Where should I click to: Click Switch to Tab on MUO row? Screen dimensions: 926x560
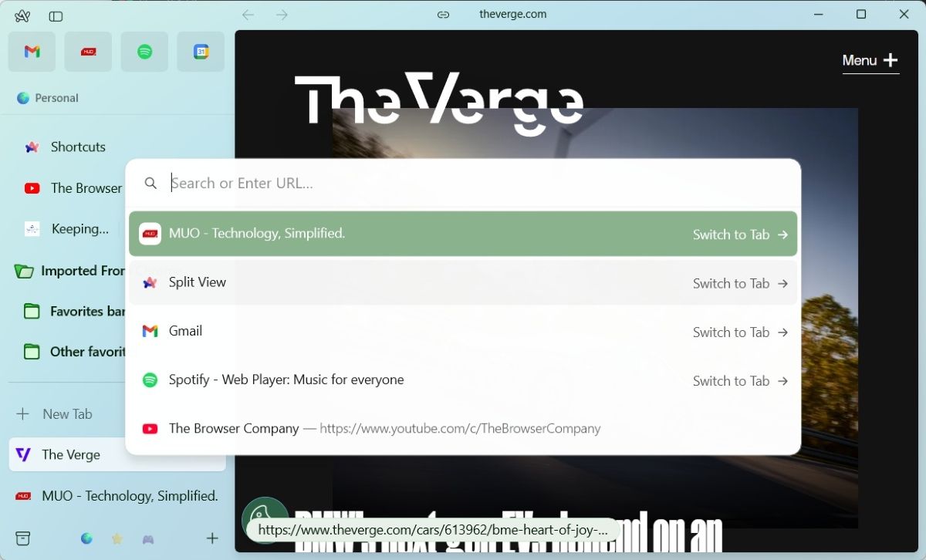tap(740, 234)
